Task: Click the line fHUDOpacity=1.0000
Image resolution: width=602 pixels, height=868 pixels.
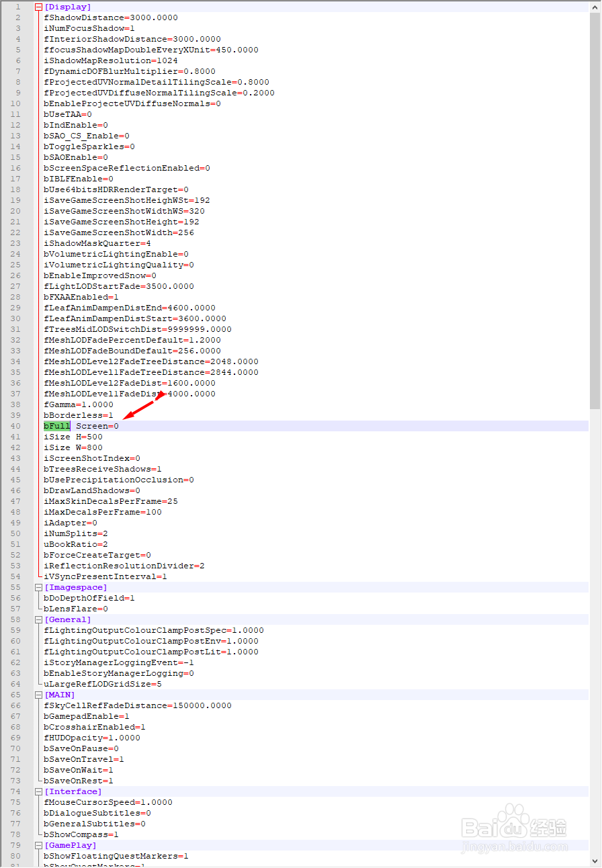Action: pyautogui.click(x=92, y=738)
